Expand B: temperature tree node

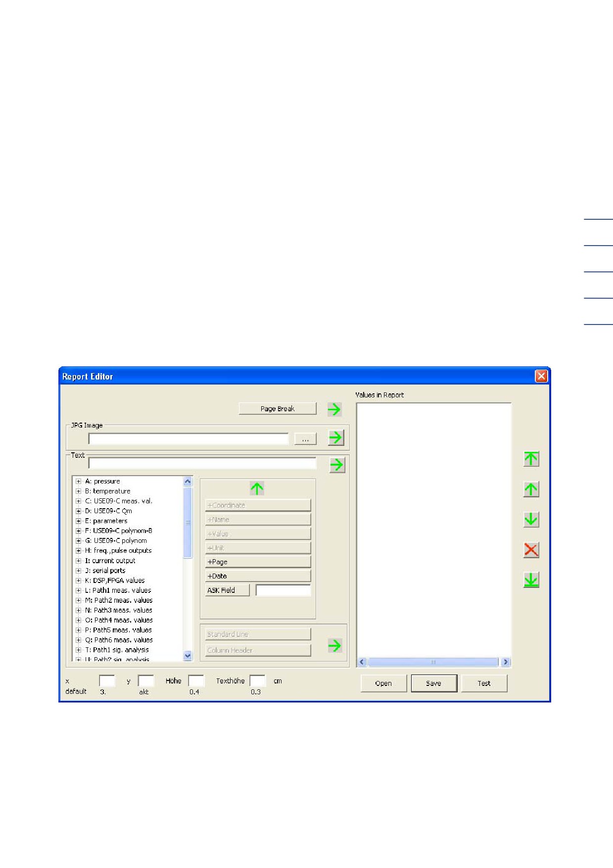point(78,491)
